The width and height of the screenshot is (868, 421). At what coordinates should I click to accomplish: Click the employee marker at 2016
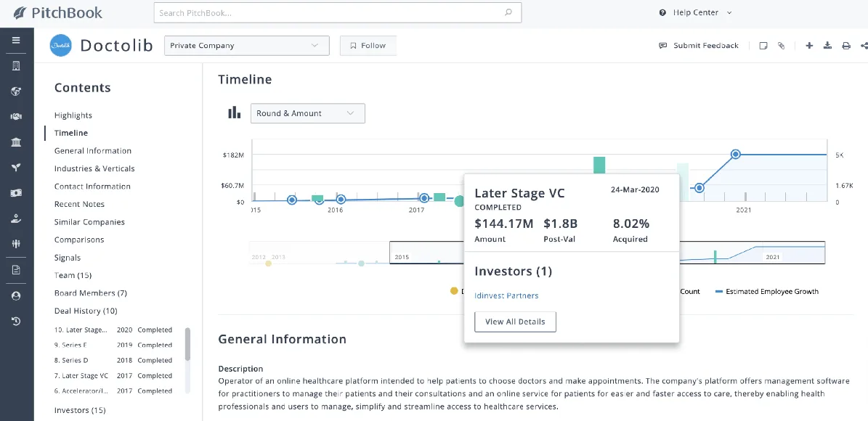(341, 199)
